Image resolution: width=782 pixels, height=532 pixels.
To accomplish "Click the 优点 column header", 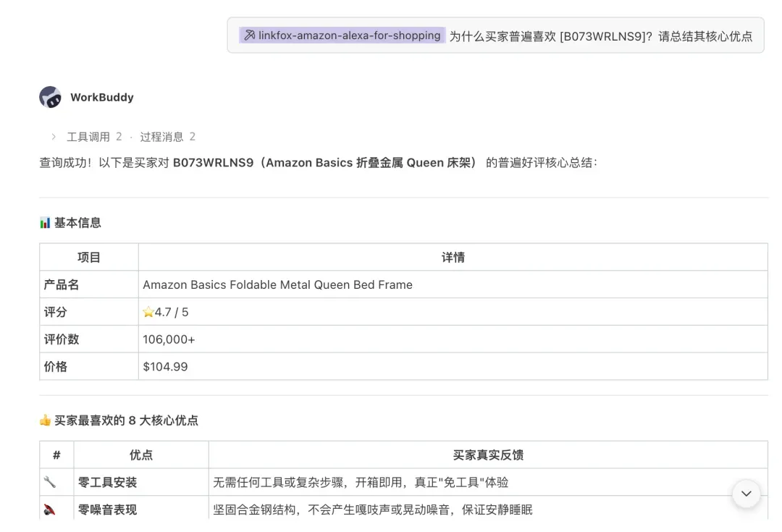I will pos(141,455).
